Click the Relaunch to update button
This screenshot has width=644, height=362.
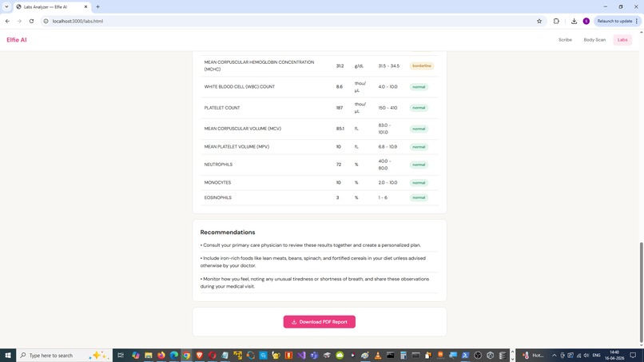coord(618,21)
